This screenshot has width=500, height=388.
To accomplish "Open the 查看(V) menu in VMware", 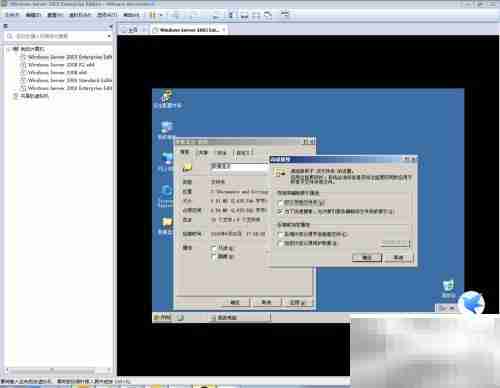I will point(55,15).
